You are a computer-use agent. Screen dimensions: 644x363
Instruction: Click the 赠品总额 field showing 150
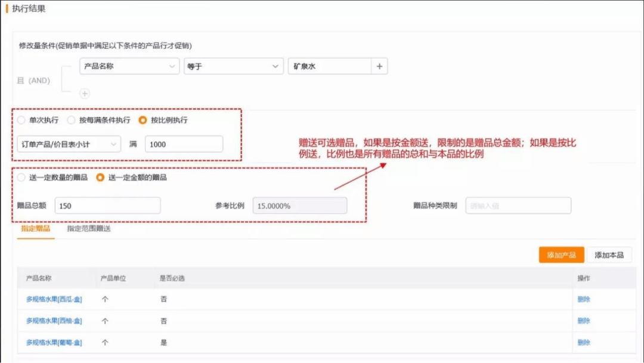(x=107, y=206)
